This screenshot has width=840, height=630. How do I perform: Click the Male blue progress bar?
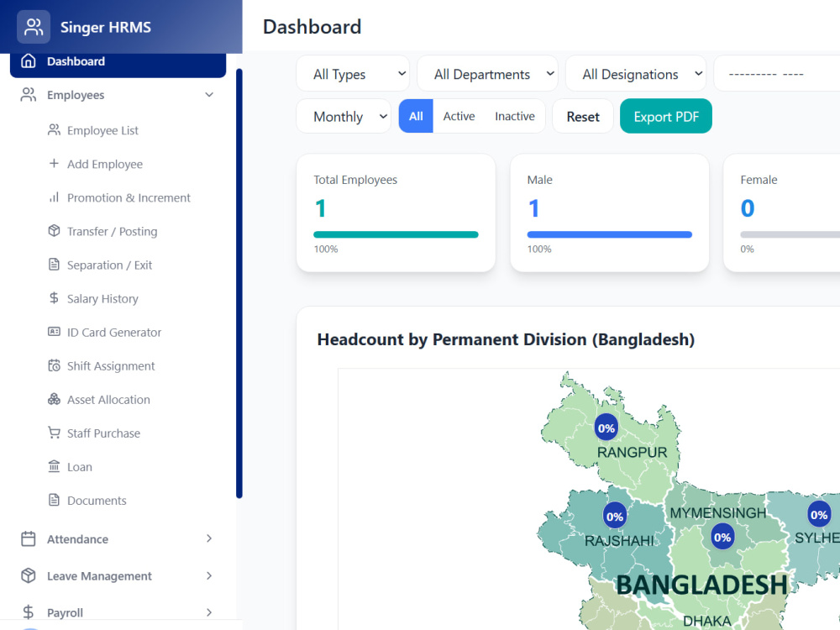(610, 234)
